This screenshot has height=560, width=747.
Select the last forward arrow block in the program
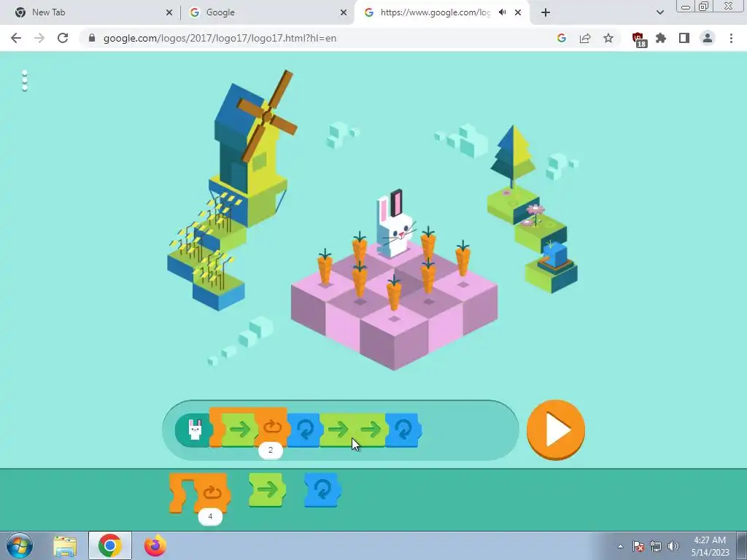pos(370,430)
